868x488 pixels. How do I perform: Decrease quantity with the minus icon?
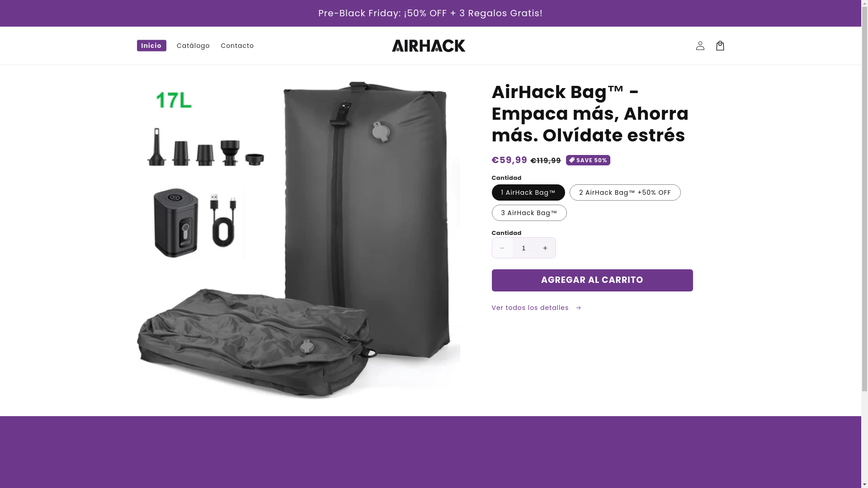[502, 248]
